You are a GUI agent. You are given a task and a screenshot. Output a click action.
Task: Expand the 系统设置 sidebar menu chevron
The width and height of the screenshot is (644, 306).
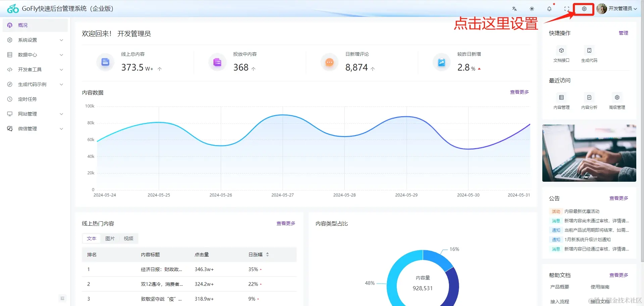[61, 40]
